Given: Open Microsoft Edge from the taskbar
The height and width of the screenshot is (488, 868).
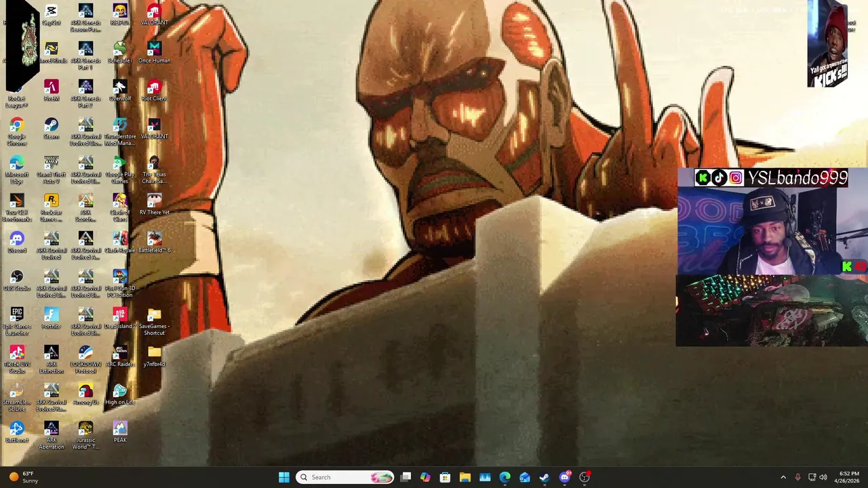Looking at the screenshot, I should coord(505,477).
